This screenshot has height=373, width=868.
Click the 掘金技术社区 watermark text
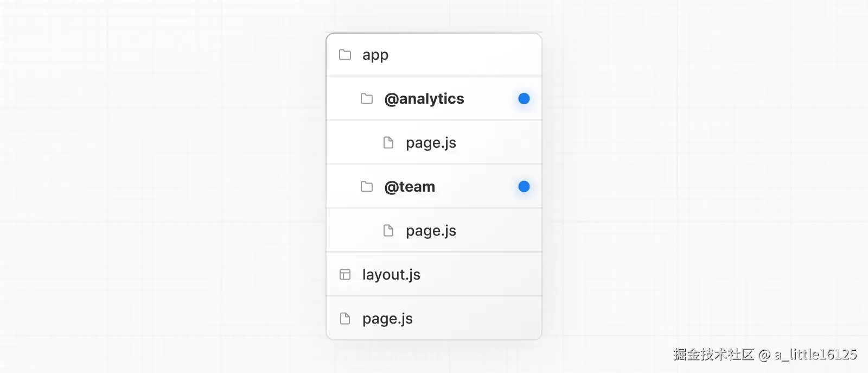[713, 355]
